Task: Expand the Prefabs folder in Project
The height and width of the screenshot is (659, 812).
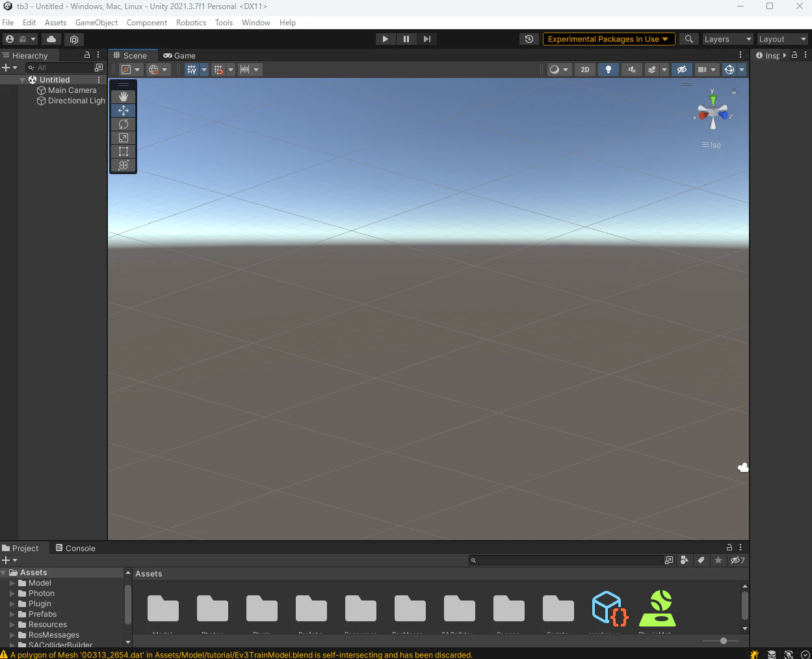Action: (12, 614)
